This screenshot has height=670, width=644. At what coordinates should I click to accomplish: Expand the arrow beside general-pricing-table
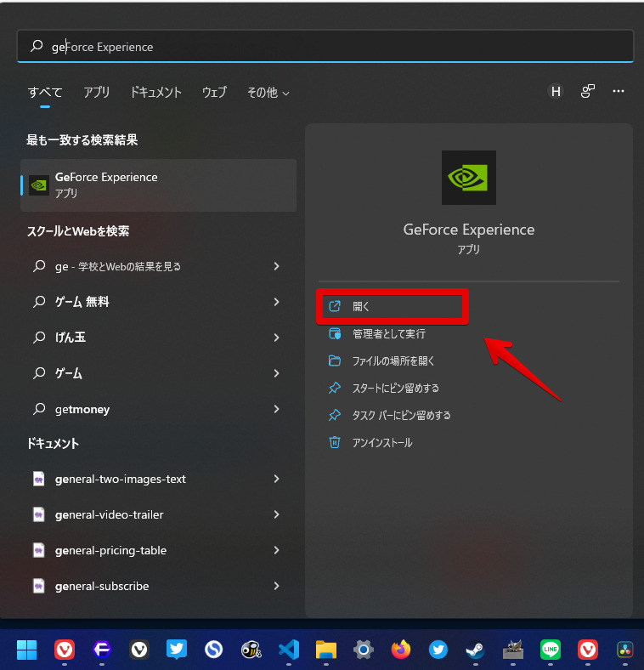tap(276, 550)
